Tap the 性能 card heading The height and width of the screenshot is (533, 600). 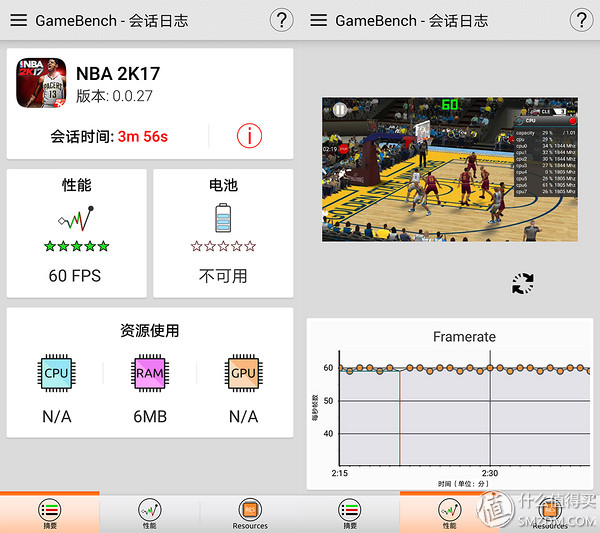pyautogui.click(x=77, y=185)
